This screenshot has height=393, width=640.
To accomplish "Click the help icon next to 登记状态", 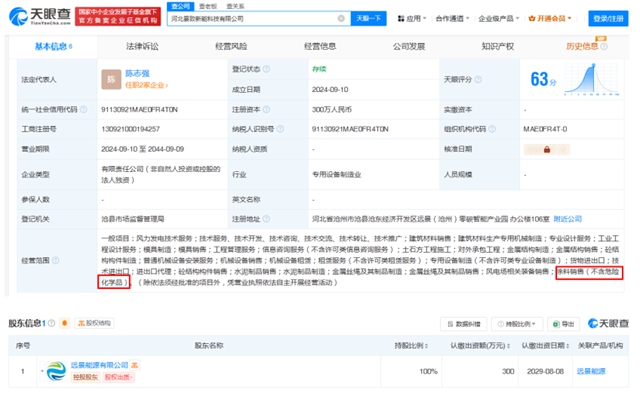I will (x=267, y=69).
